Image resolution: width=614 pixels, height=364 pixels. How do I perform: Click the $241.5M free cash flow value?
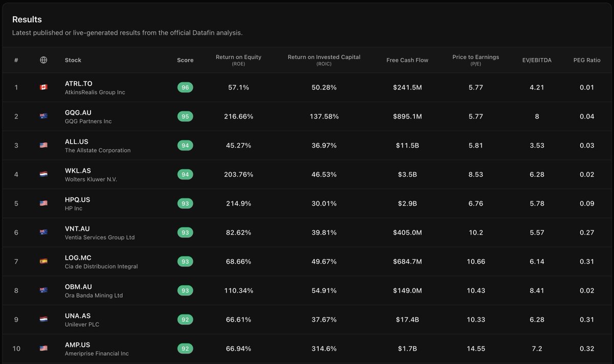(407, 87)
